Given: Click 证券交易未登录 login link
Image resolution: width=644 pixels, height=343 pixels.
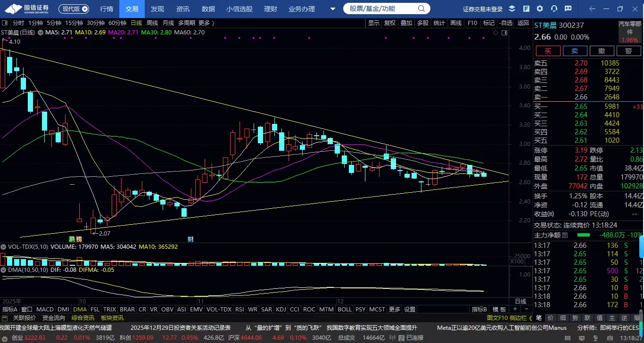Looking at the screenshot, I should click(483, 9).
